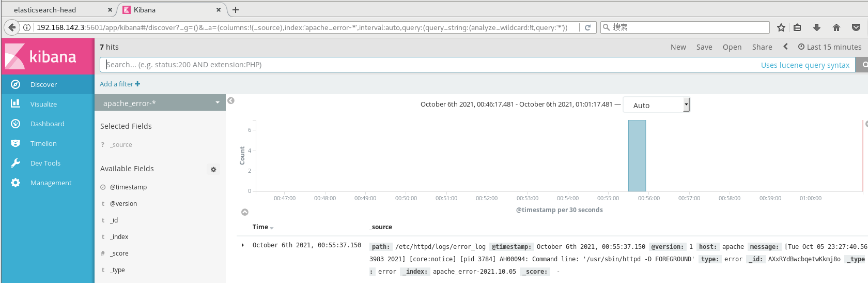
Task: Click Save in top menu
Action: pyautogui.click(x=704, y=47)
